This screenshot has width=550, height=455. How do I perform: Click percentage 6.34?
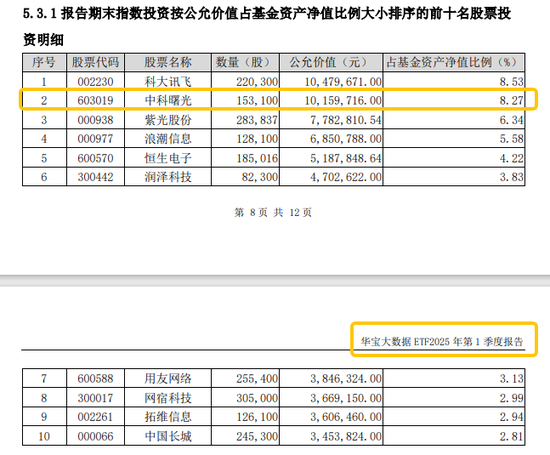pyautogui.click(x=511, y=120)
